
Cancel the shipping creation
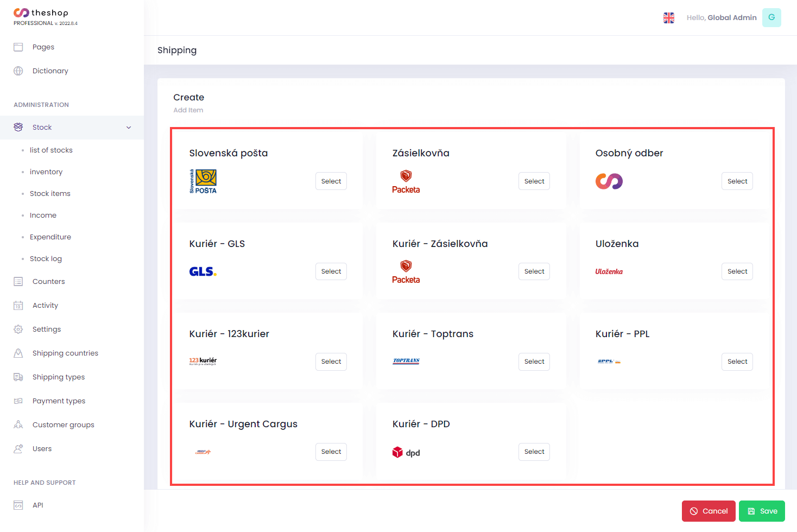pos(709,511)
